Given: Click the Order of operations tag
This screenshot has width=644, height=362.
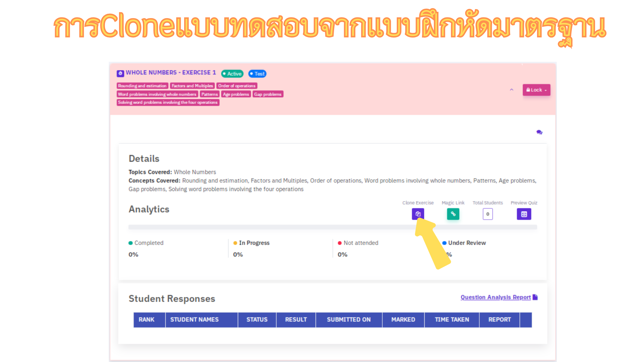Looking at the screenshot, I should click(236, 86).
